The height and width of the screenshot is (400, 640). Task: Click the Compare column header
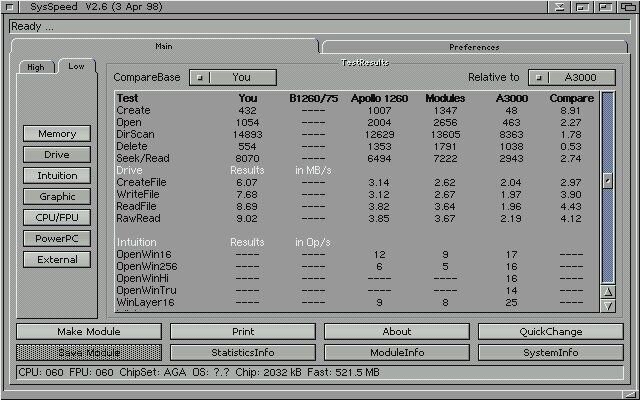pos(571,98)
